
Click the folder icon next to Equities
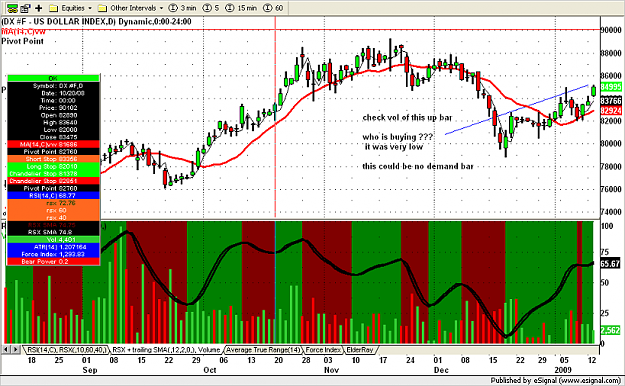point(53,8)
